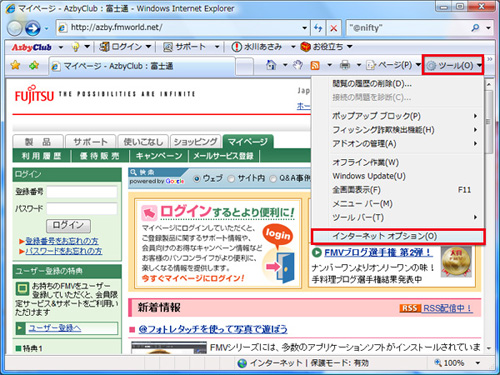Viewport: 500px width, 375px height.
Task: Select the サイト内 search radio button
Action: tap(231, 179)
